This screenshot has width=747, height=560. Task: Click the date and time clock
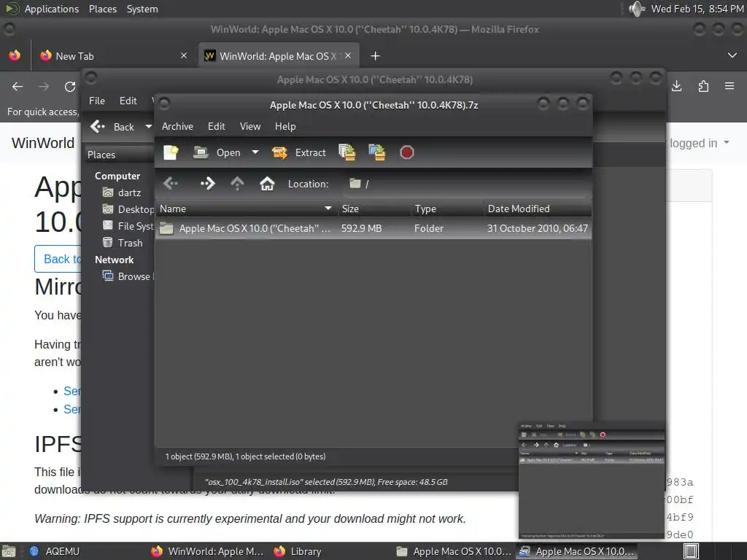[697, 9]
